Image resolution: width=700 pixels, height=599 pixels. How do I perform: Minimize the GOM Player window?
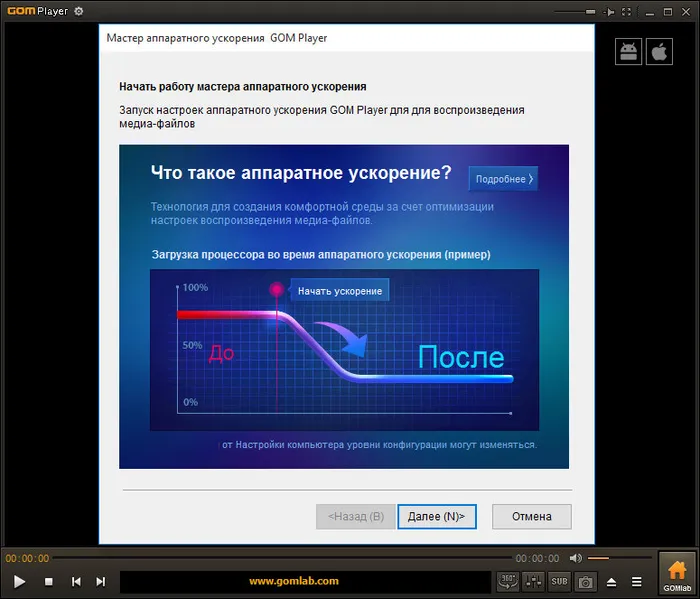[x=650, y=12]
